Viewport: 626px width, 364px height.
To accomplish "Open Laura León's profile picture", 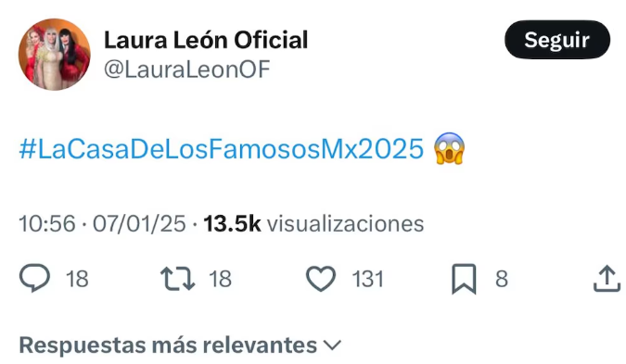I will 55,55.
